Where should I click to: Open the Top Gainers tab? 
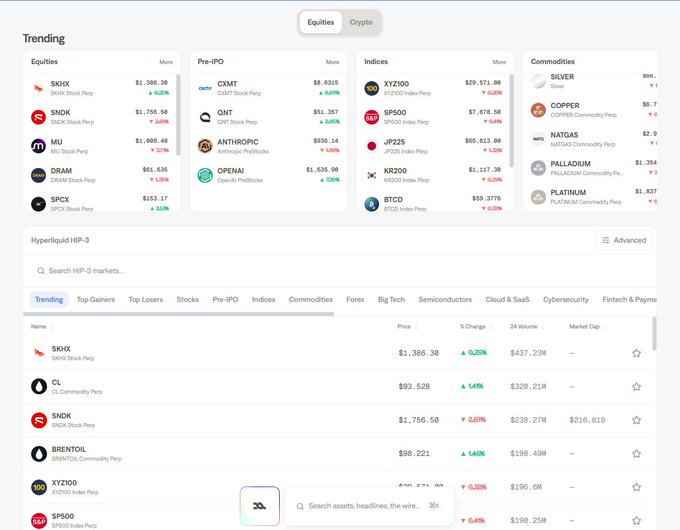(x=96, y=300)
